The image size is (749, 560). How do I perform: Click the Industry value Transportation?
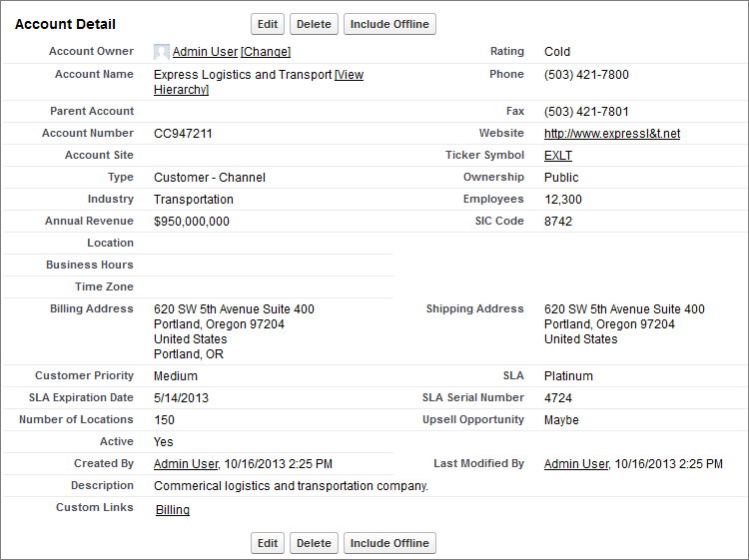tap(194, 200)
